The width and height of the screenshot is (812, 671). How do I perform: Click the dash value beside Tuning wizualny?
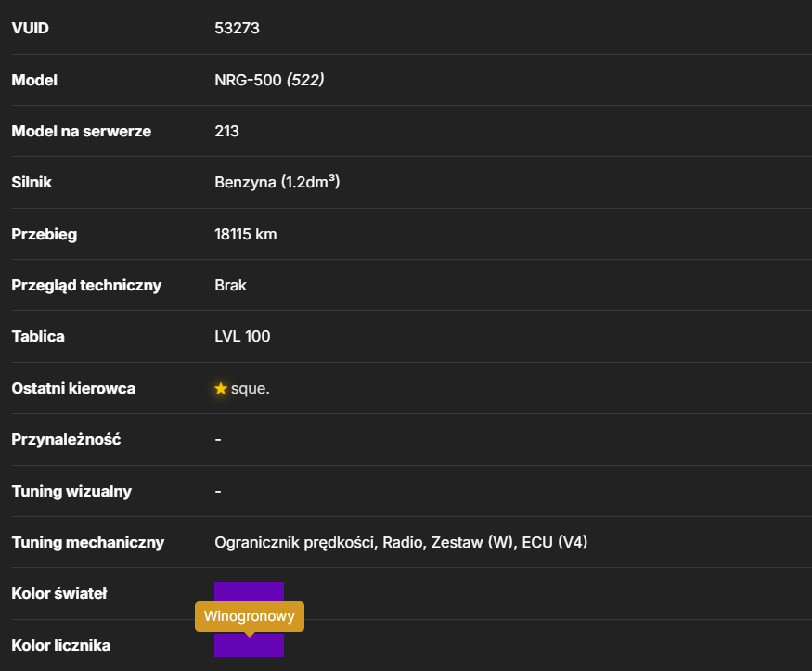pyautogui.click(x=218, y=491)
